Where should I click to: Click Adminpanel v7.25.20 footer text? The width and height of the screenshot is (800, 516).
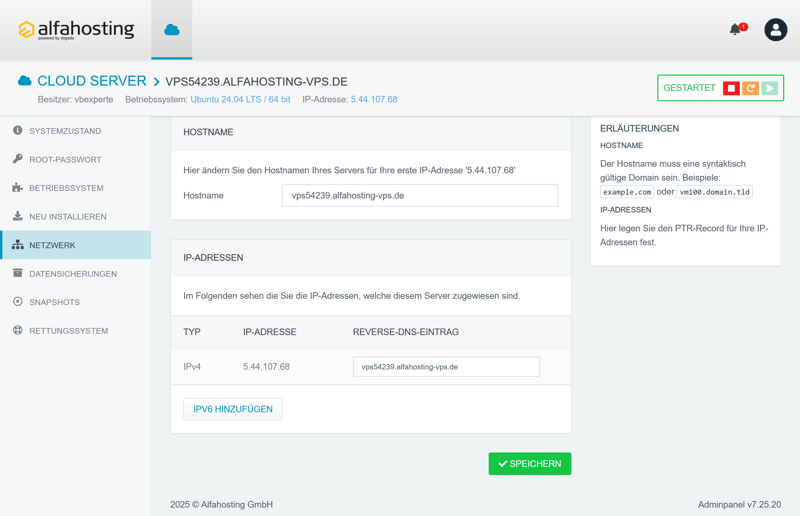pyautogui.click(x=739, y=505)
